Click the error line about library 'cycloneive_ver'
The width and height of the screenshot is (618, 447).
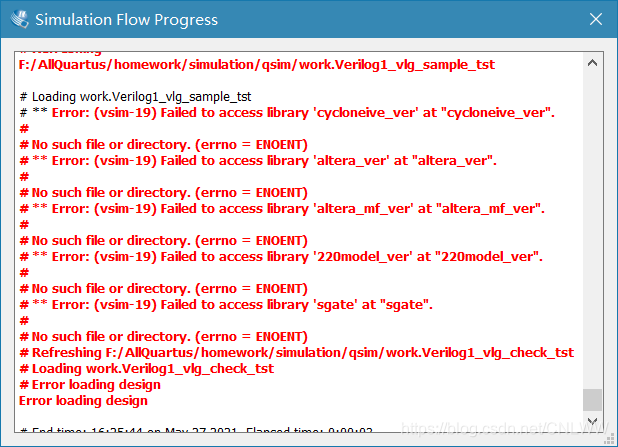point(287,113)
